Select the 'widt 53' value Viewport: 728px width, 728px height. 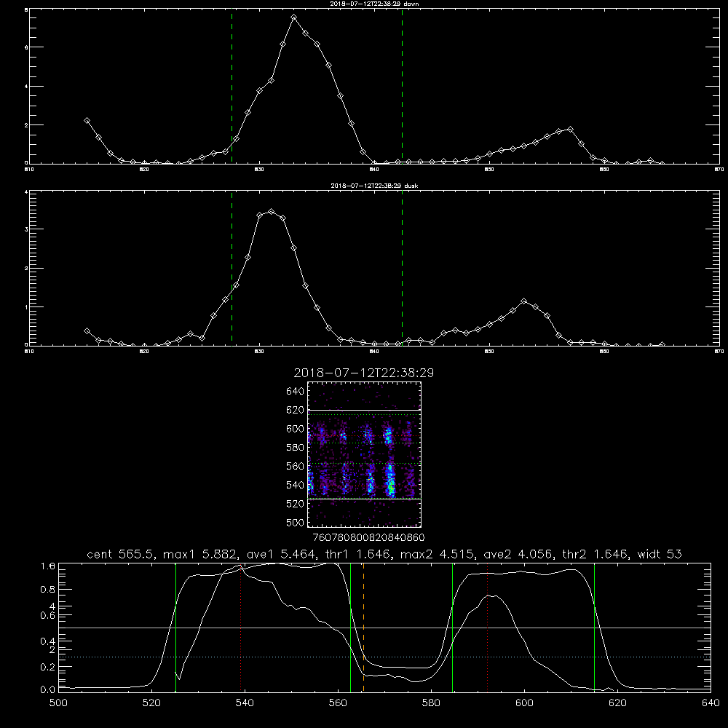click(x=660, y=554)
